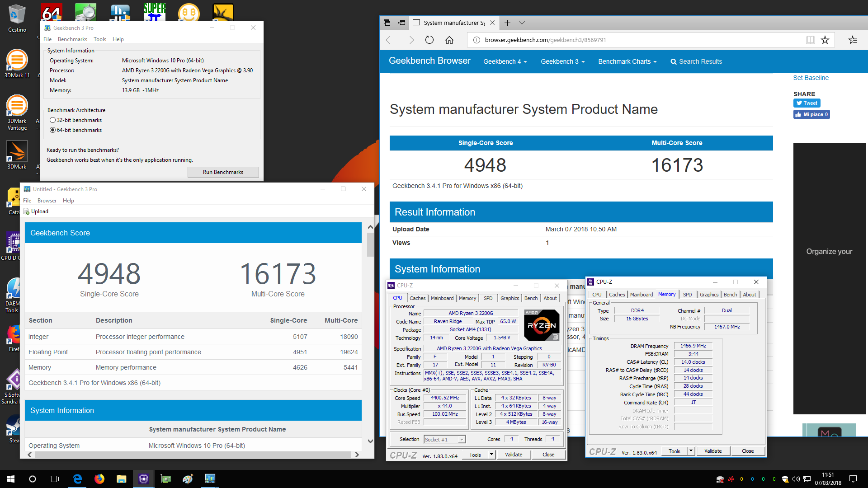Switch to the Mainboard tab in the CPU-Z CPU window

[442, 298]
